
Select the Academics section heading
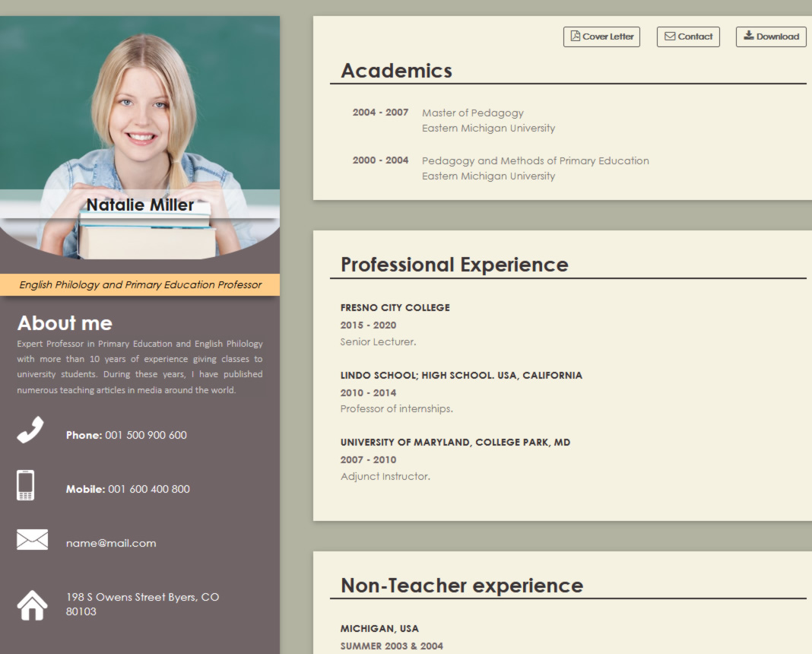[396, 71]
